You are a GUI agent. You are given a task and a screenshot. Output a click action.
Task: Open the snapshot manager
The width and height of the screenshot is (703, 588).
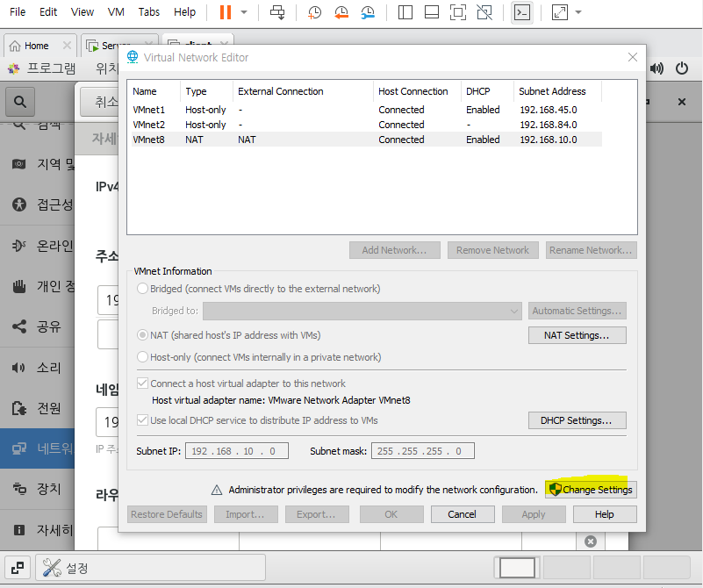(x=368, y=12)
